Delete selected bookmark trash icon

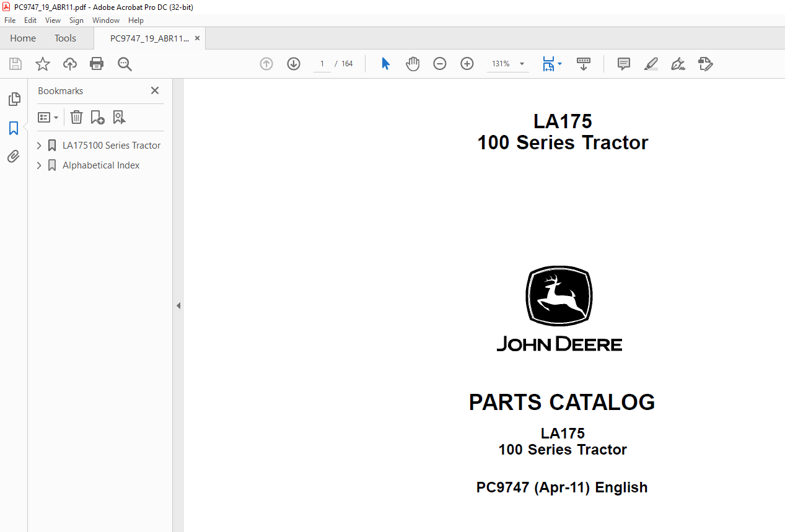(76, 117)
